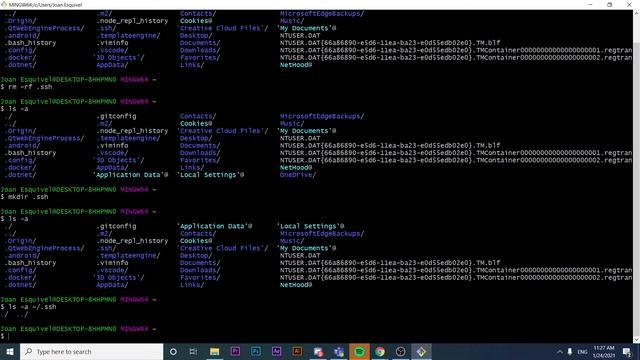Click the terminal scrollbar up arrow

tap(636, 13)
